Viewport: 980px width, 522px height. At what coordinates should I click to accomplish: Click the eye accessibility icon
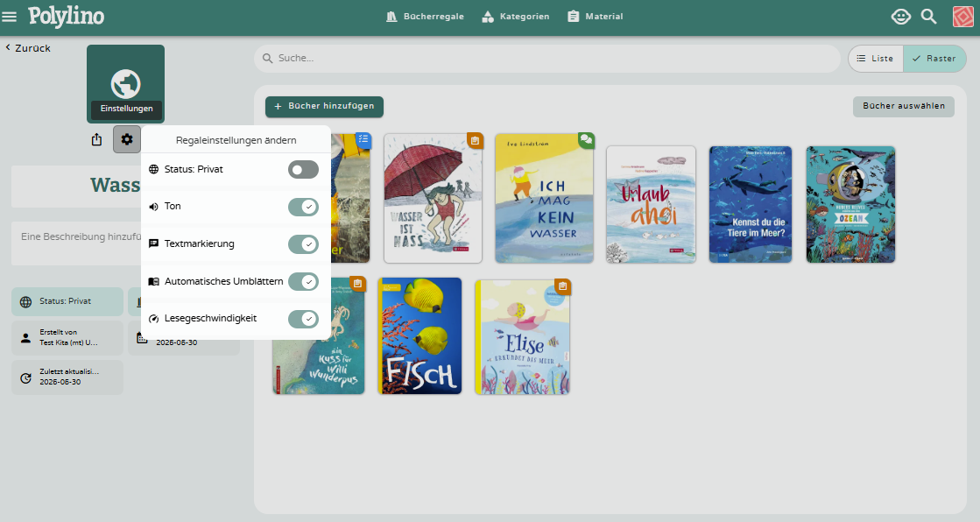pos(900,17)
